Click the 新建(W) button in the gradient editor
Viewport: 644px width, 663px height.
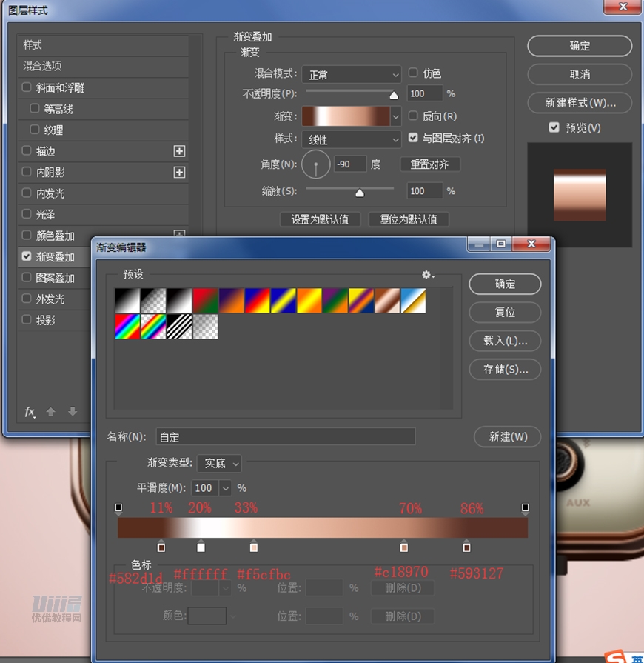(507, 436)
